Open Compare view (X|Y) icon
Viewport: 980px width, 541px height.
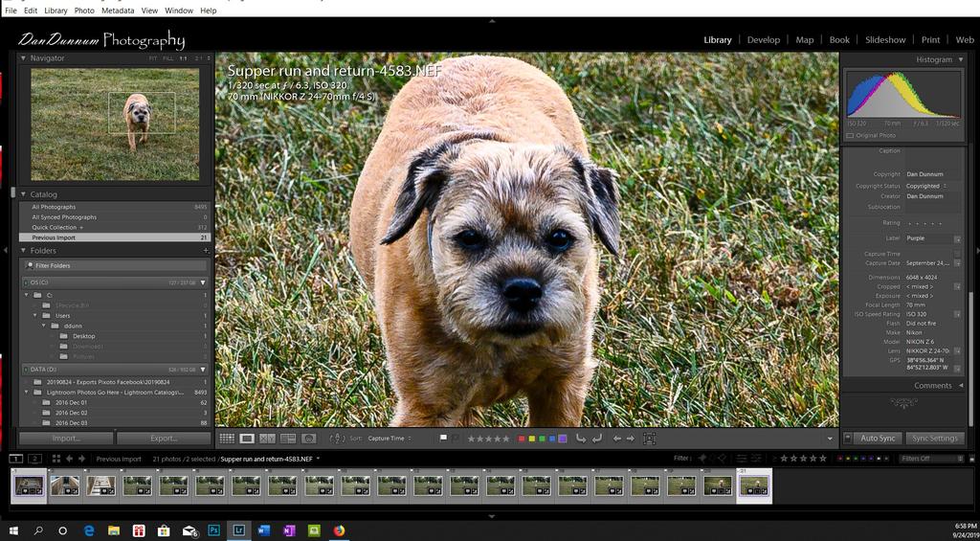[268, 439]
